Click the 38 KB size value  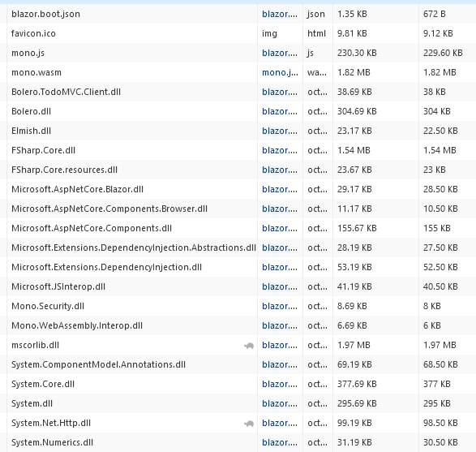click(x=435, y=92)
